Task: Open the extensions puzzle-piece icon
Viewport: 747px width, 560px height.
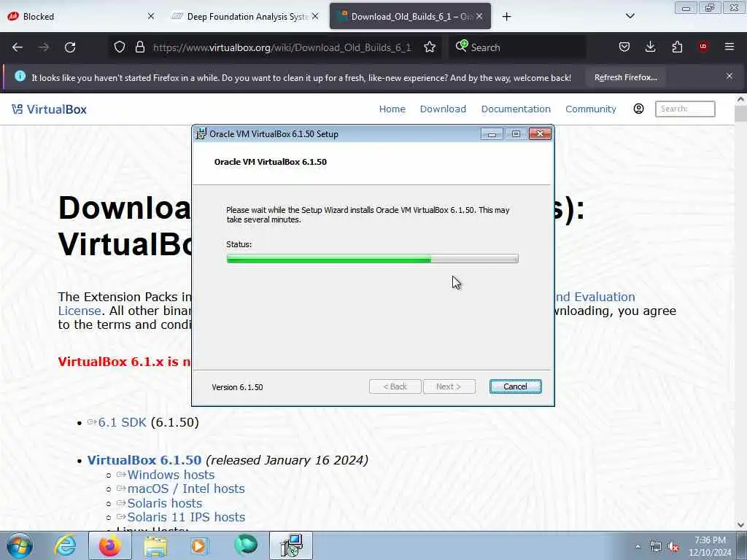Action: pyautogui.click(x=677, y=47)
